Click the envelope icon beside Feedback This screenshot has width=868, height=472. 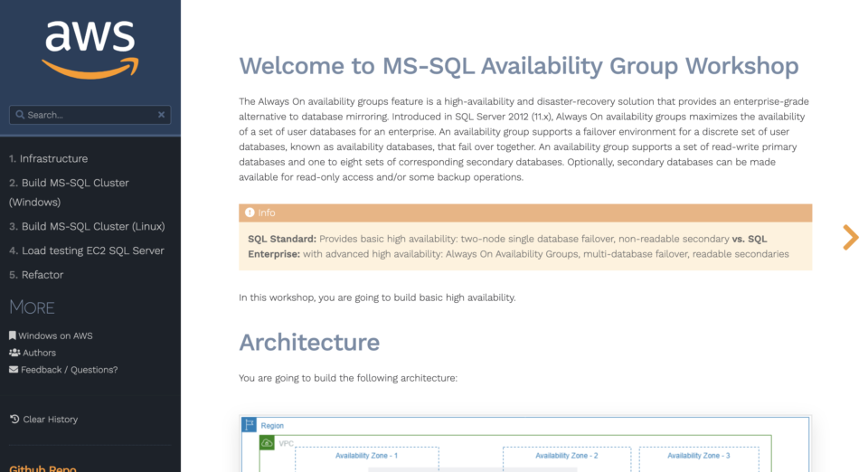pos(14,370)
